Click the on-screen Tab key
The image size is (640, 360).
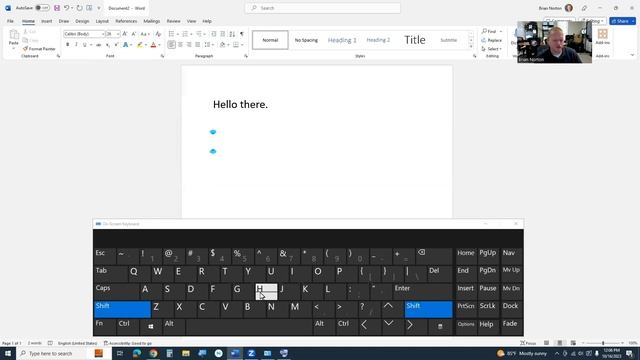pos(110,274)
